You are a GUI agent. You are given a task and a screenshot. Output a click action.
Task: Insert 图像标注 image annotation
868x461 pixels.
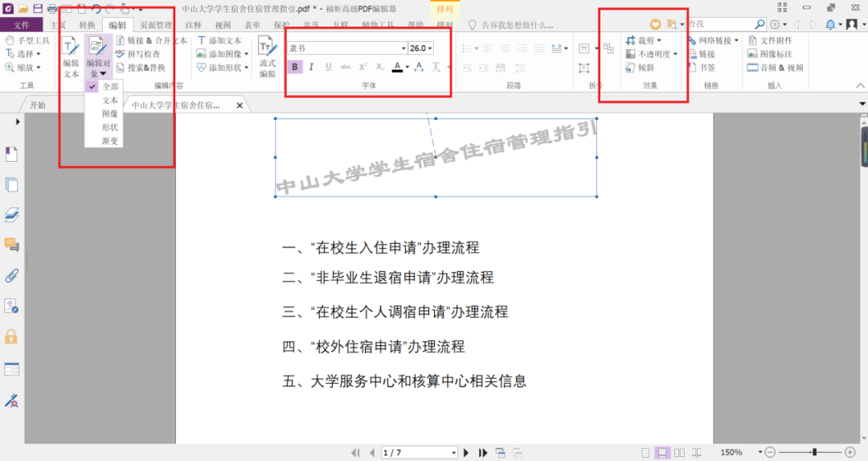pyautogui.click(x=770, y=54)
